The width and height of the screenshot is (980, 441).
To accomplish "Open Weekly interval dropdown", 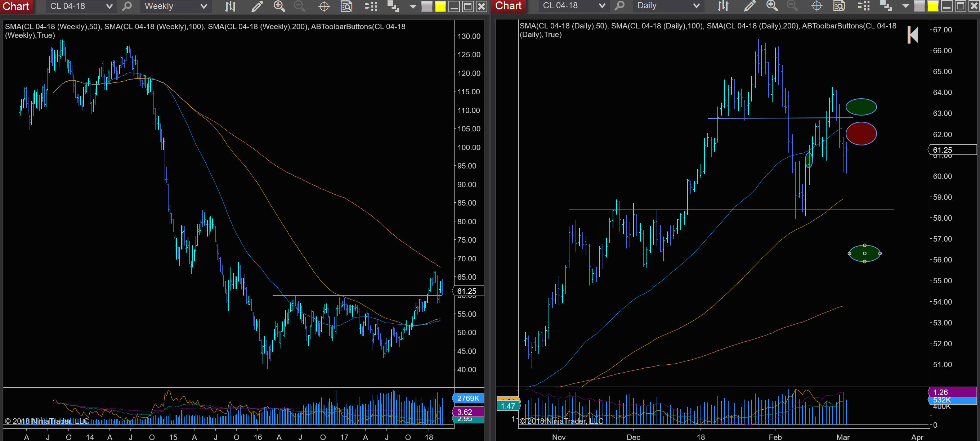I will 175,6.
